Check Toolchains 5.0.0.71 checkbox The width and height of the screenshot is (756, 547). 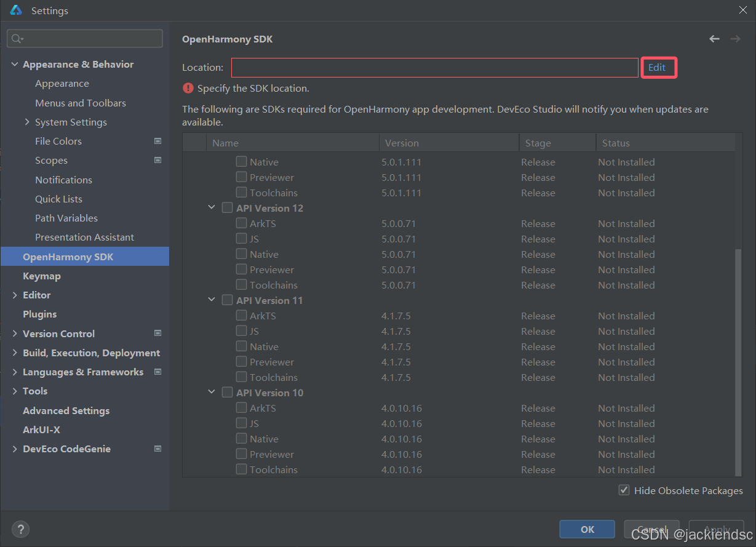[x=242, y=285]
